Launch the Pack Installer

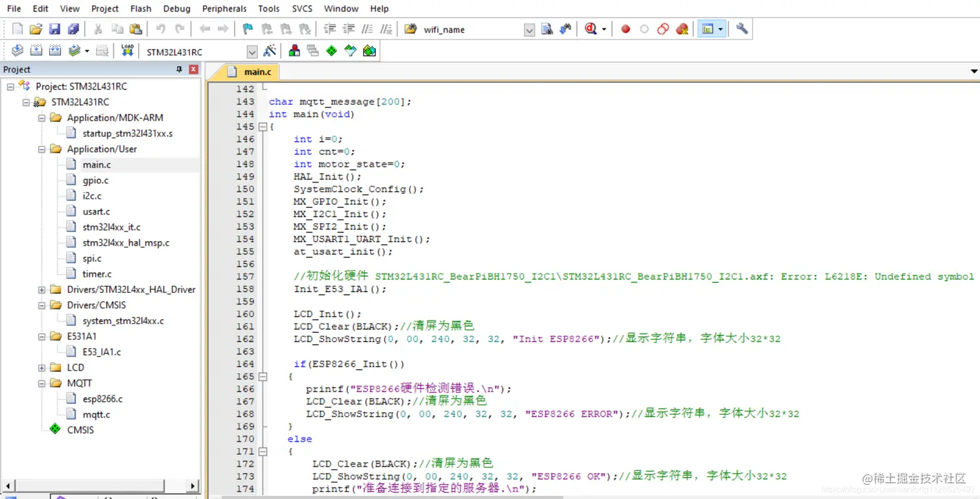point(369,51)
